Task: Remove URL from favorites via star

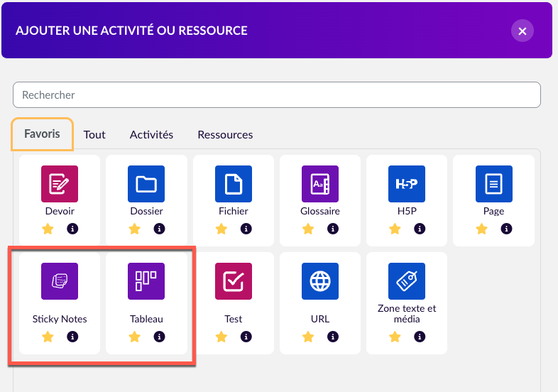Action: [308, 337]
